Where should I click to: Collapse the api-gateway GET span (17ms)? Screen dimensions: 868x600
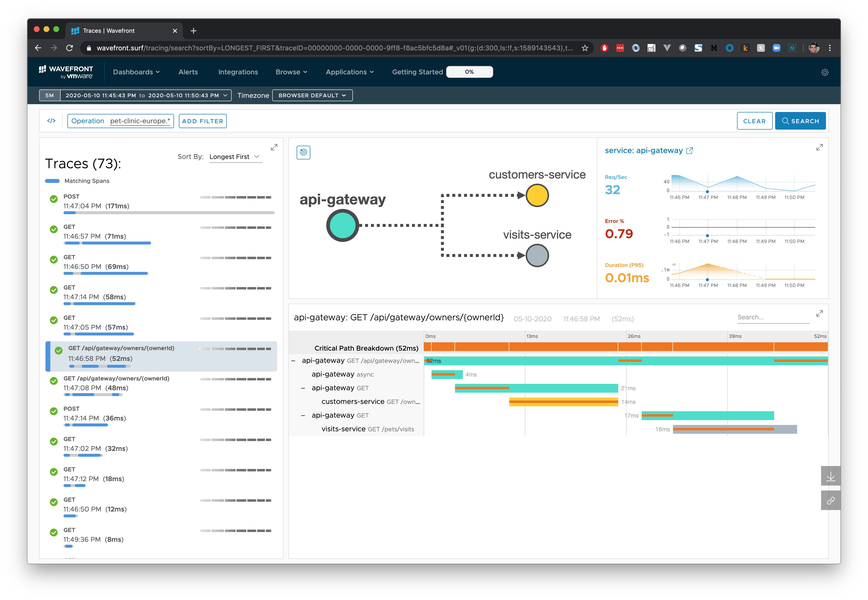click(x=303, y=415)
